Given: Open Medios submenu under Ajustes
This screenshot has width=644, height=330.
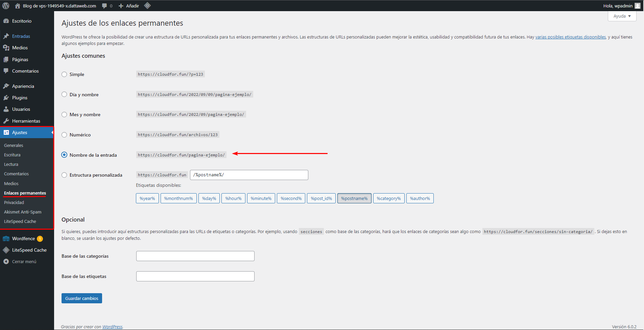Looking at the screenshot, I should pyautogui.click(x=11, y=183).
